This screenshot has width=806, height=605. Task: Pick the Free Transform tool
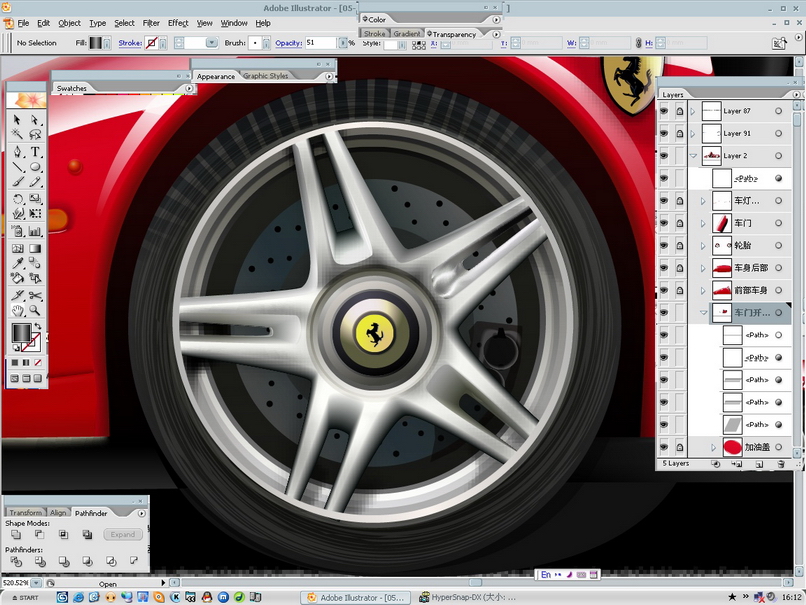pyautogui.click(x=34, y=213)
